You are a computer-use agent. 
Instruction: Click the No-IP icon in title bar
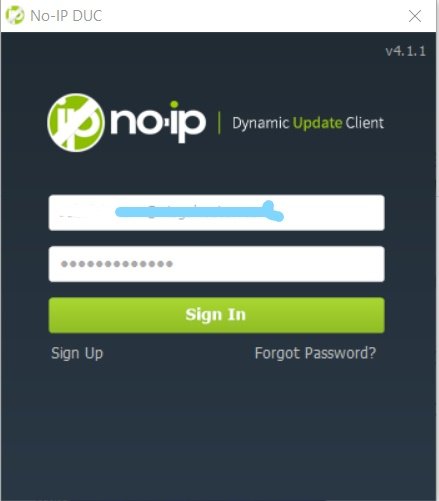coord(15,15)
